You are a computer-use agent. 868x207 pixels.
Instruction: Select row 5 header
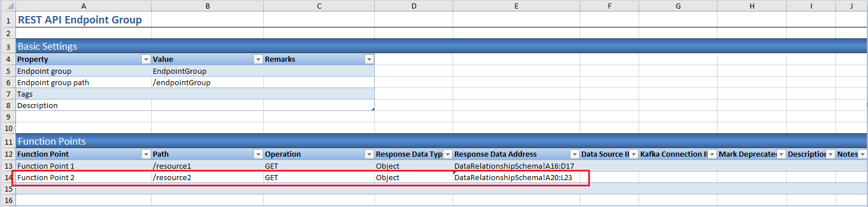[x=8, y=71]
